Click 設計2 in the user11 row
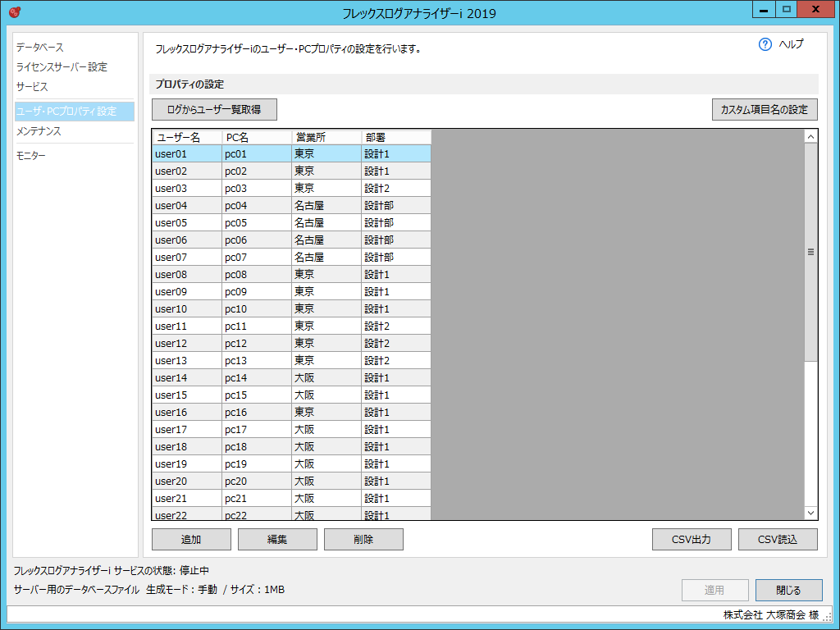This screenshot has width=840, height=630. tap(396, 326)
